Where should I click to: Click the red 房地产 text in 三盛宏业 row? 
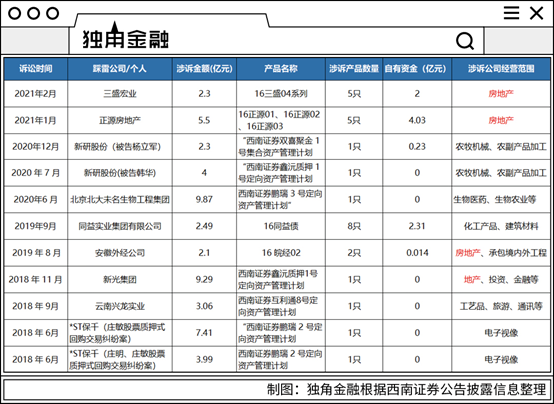pos(501,94)
